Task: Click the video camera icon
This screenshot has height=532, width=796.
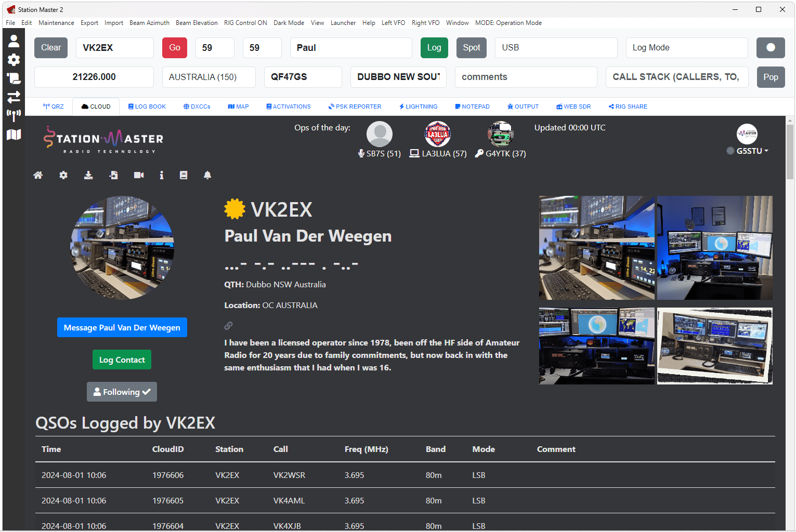Action: pyautogui.click(x=139, y=175)
